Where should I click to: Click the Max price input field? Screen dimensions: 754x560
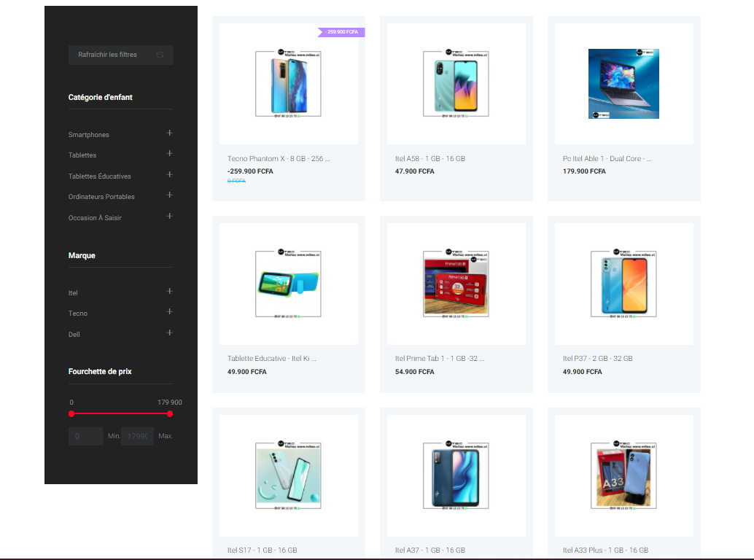point(136,436)
